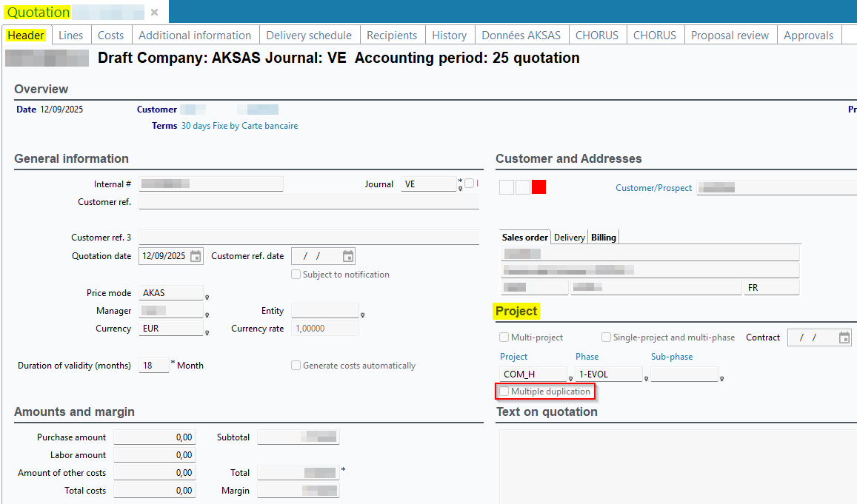This screenshot has height=504, width=857.
Task: Open the payment terms link
Action: click(239, 126)
